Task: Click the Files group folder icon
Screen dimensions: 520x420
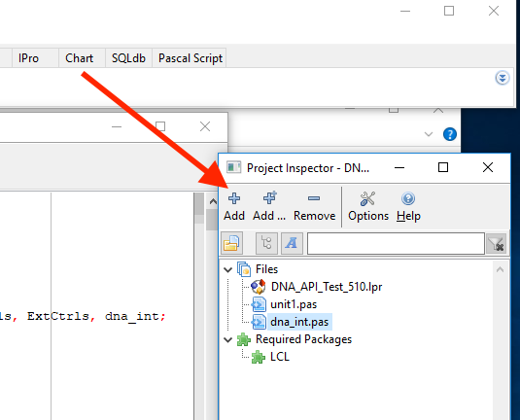Action: tap(244, 269)
